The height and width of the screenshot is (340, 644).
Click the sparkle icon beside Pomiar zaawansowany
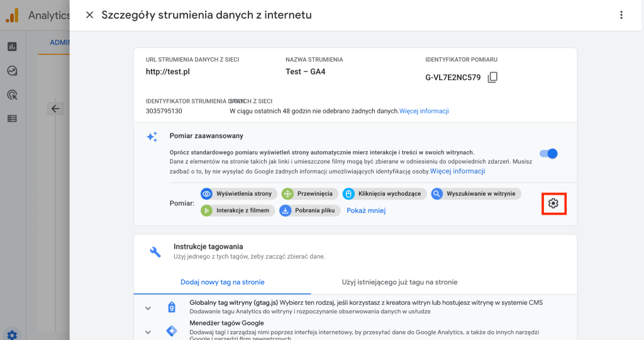pyautogui.click(x=152, y=137)
